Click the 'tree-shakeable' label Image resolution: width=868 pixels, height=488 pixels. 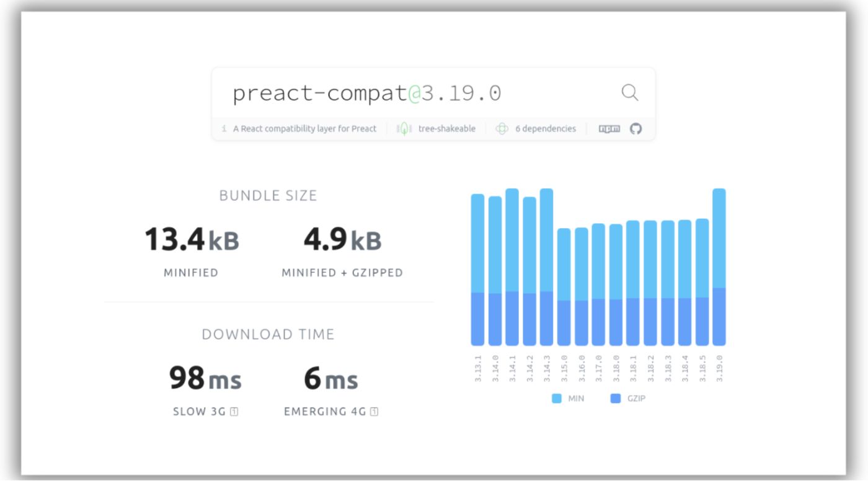pos(446,129)
